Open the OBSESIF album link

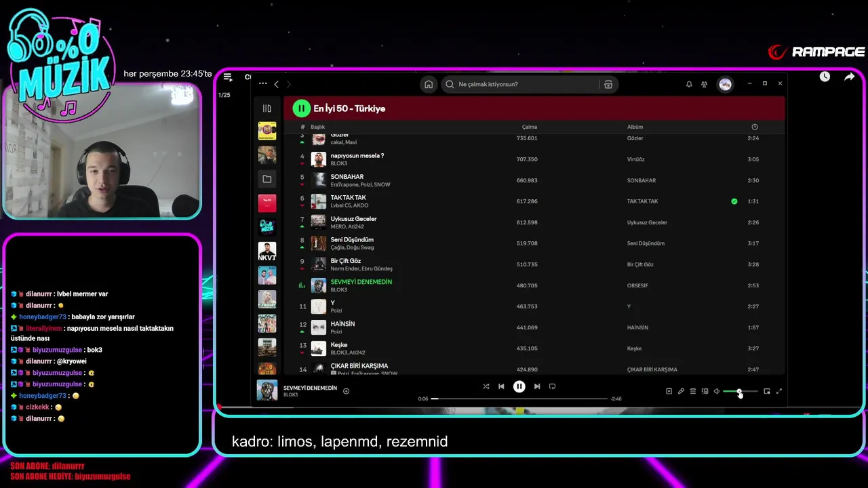637,285
